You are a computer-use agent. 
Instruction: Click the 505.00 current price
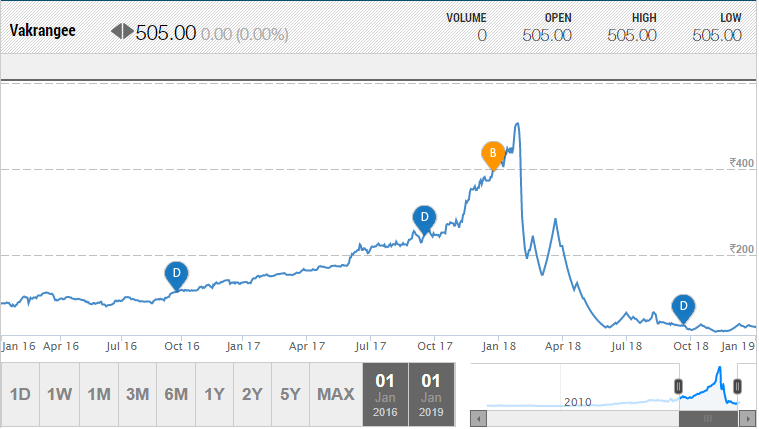pyautogui.click(x=166, y=33)
